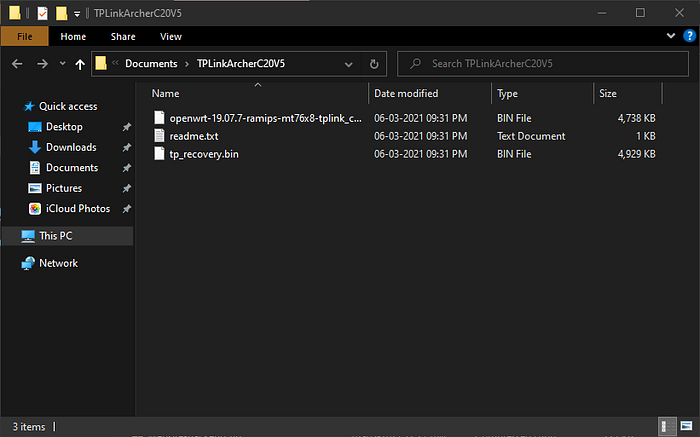700x437 pixels.
Task: Click the 4,929 KB size cell
Action: [636, 154]
